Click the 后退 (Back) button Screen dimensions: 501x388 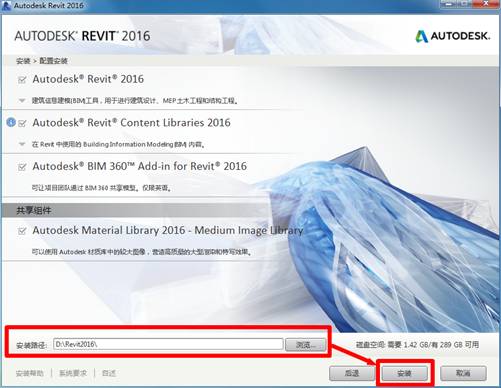(352, 373)
